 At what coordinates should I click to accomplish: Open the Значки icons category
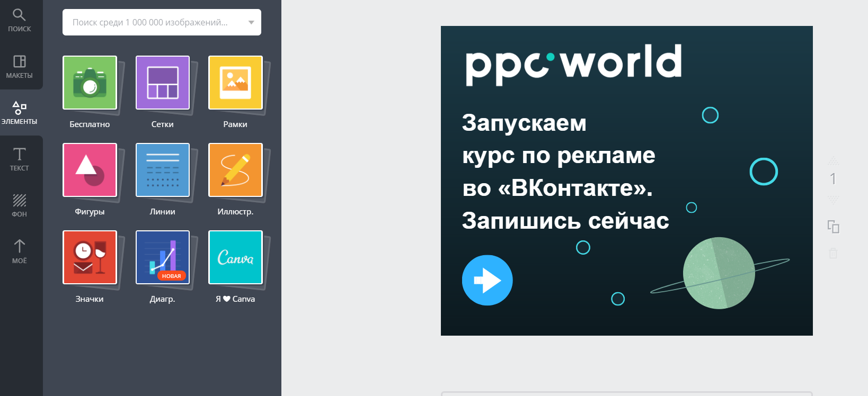(90, 258)
